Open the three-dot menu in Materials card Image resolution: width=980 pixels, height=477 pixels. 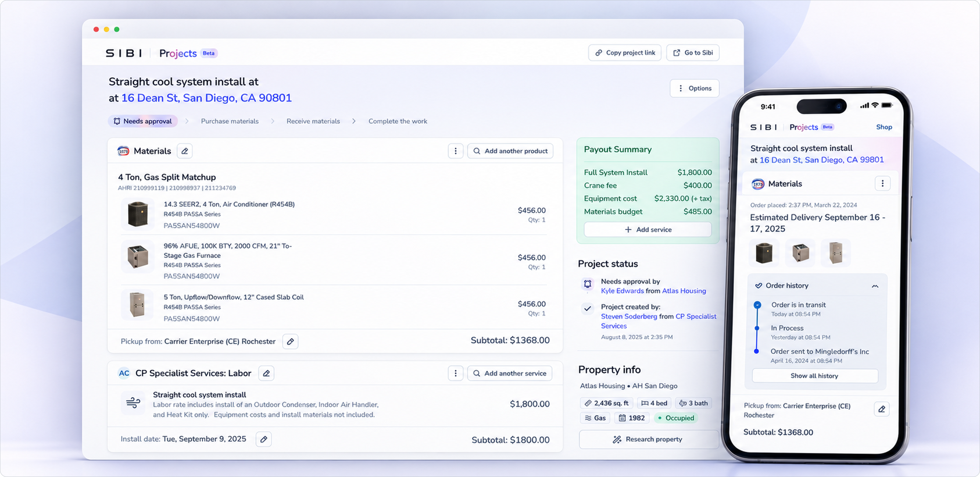coord(455,151)
